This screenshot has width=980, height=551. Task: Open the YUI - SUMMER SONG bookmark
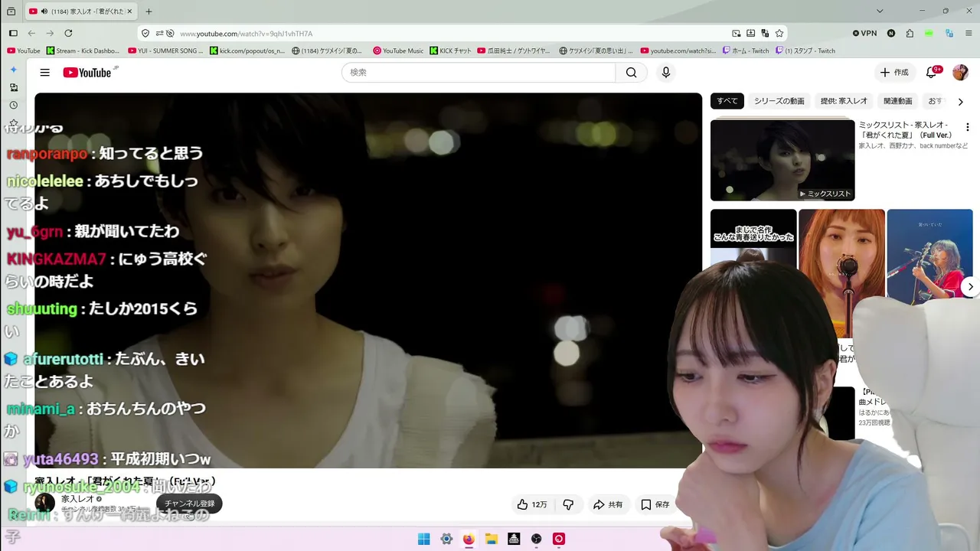(x=166, y=51)
